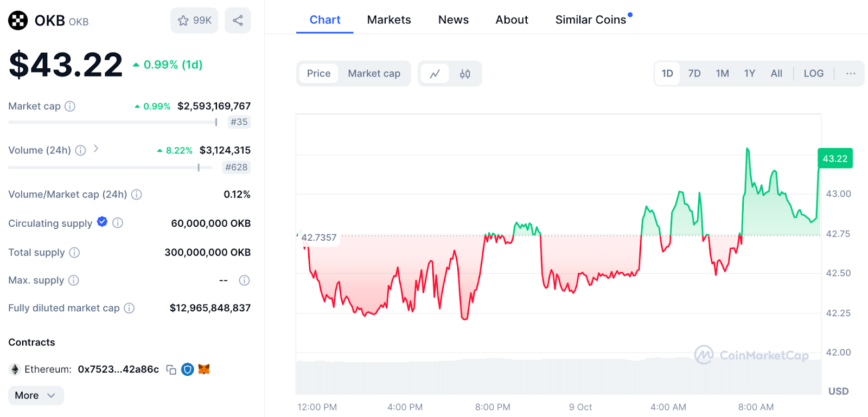Viewport: 868px width, 417px height.
Task: Show Total supply info icon
Action: [x=74, y=252]
